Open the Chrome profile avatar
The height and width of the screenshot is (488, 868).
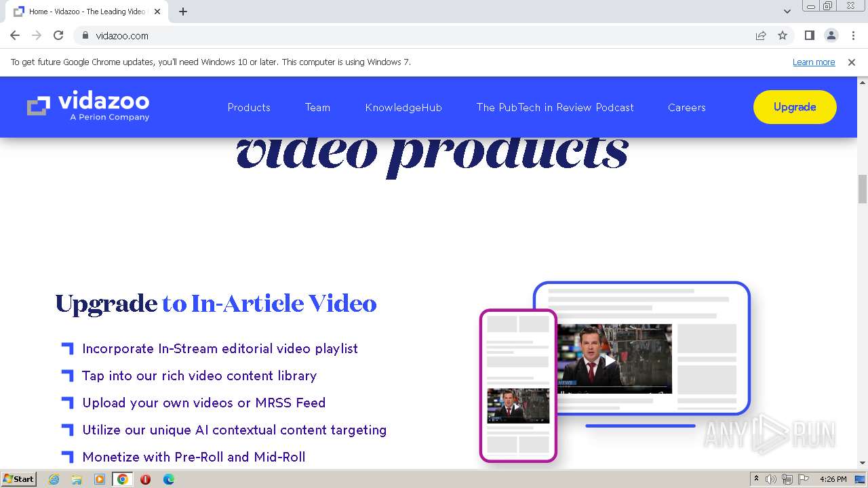831,35
